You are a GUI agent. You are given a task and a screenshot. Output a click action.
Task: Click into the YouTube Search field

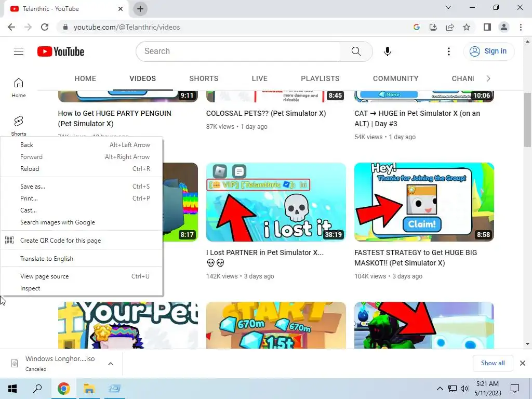[x=238, y=51]
